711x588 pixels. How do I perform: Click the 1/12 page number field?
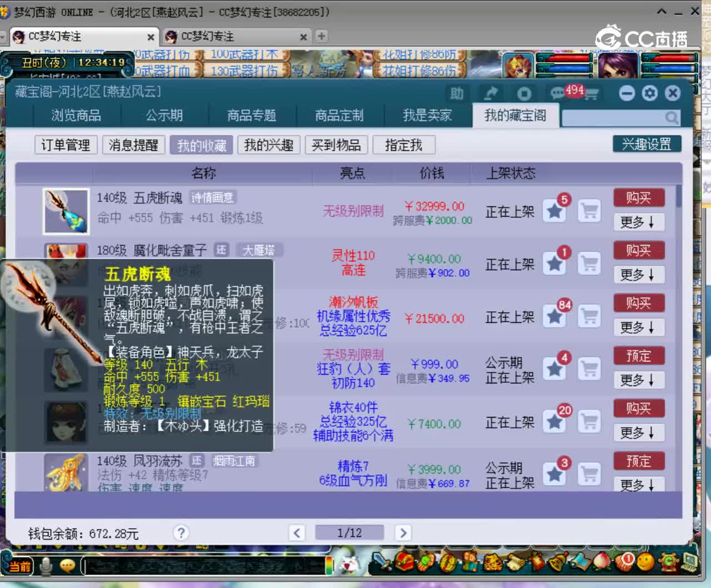point(349,533)
